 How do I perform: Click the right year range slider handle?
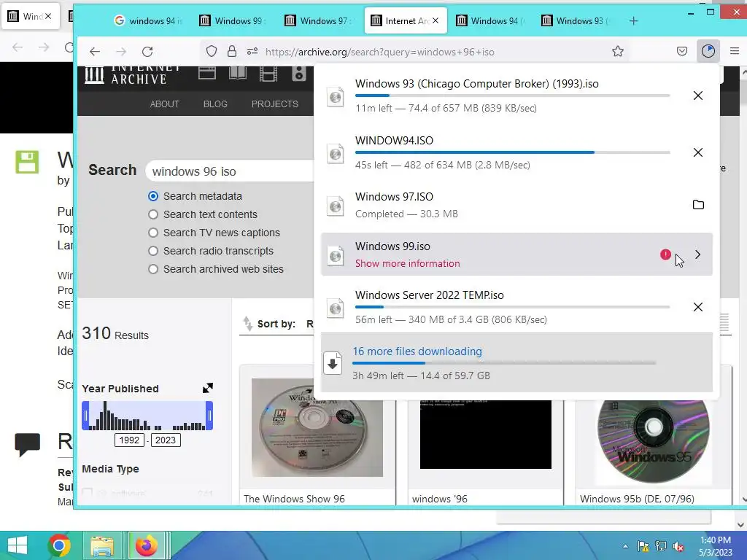pos(209,416)
